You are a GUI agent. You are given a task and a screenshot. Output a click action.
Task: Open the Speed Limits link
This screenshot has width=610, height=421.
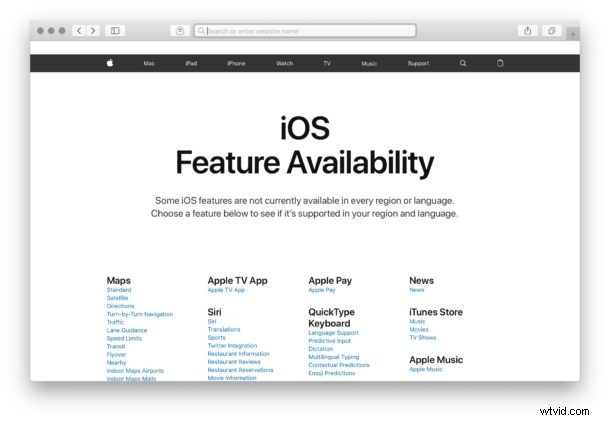coord(124,339)
